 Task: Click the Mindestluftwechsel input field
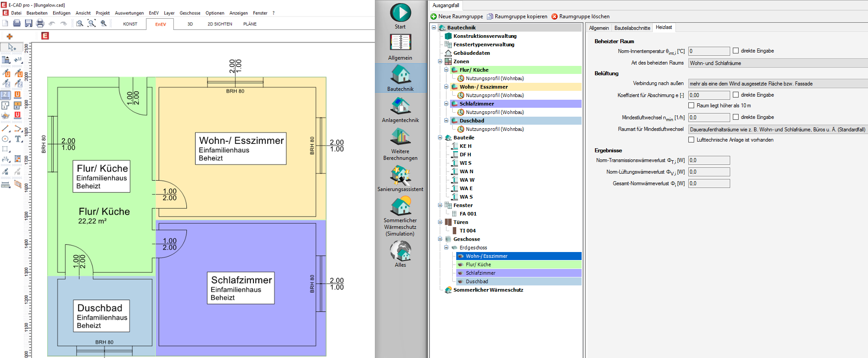click(x=709, y=118)
